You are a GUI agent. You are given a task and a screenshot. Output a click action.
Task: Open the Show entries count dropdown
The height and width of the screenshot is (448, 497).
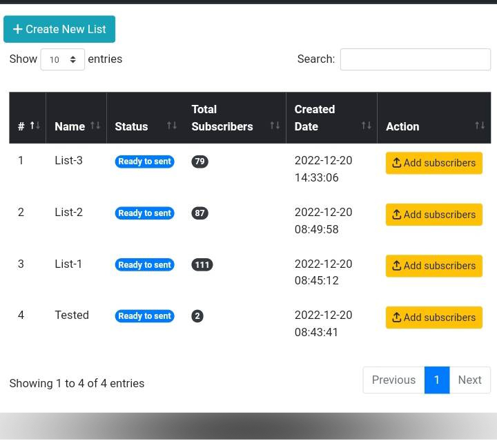click(62, 59)
